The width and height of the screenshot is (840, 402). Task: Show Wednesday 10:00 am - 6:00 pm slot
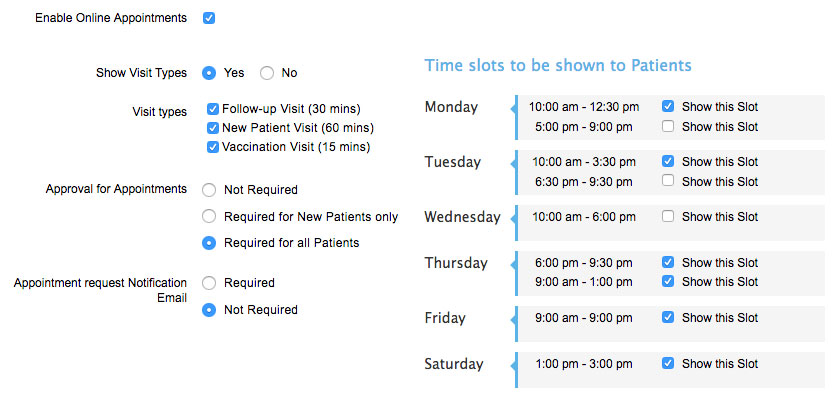(668, 216)
